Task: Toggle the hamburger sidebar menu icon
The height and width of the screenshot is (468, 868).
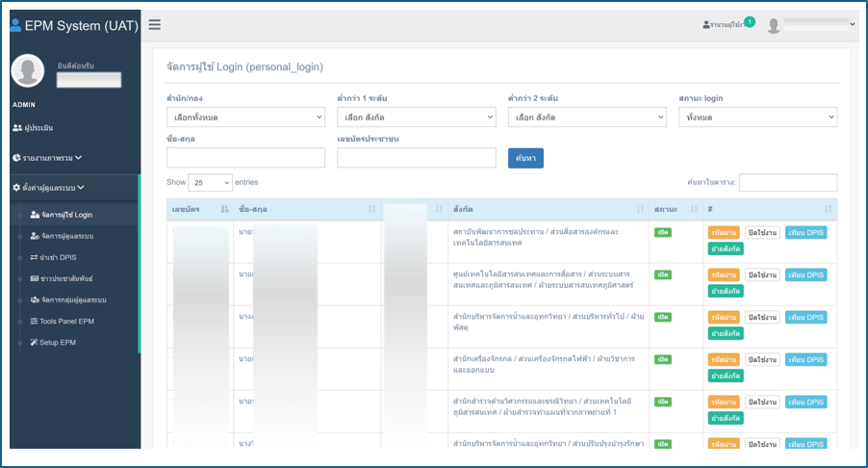Action: pos(154,25)
